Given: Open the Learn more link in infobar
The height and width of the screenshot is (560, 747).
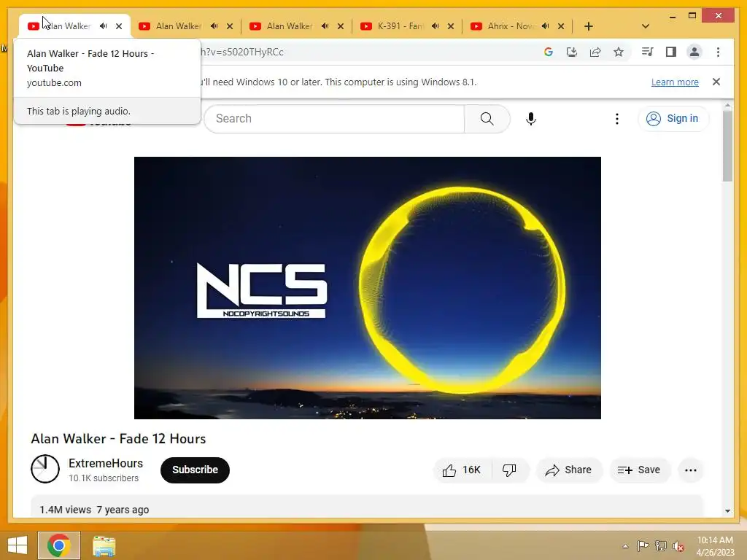Looking at the screenshot, I should (675, 82).
